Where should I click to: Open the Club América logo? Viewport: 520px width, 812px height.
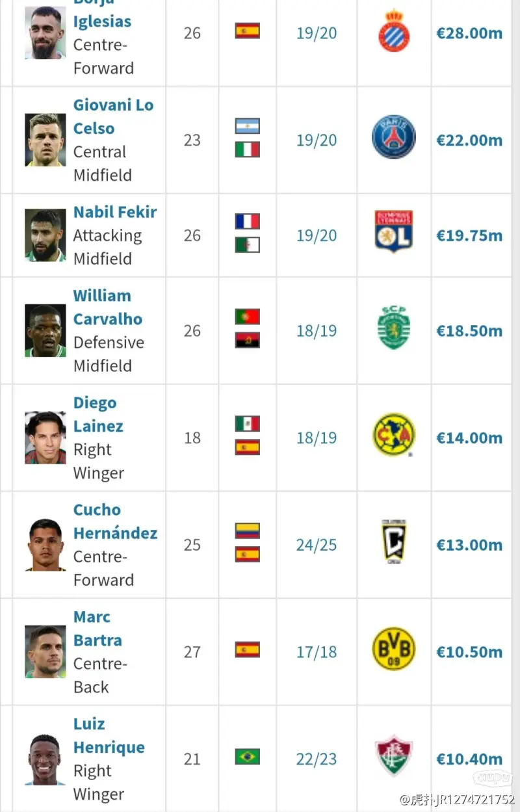(394, 435)
